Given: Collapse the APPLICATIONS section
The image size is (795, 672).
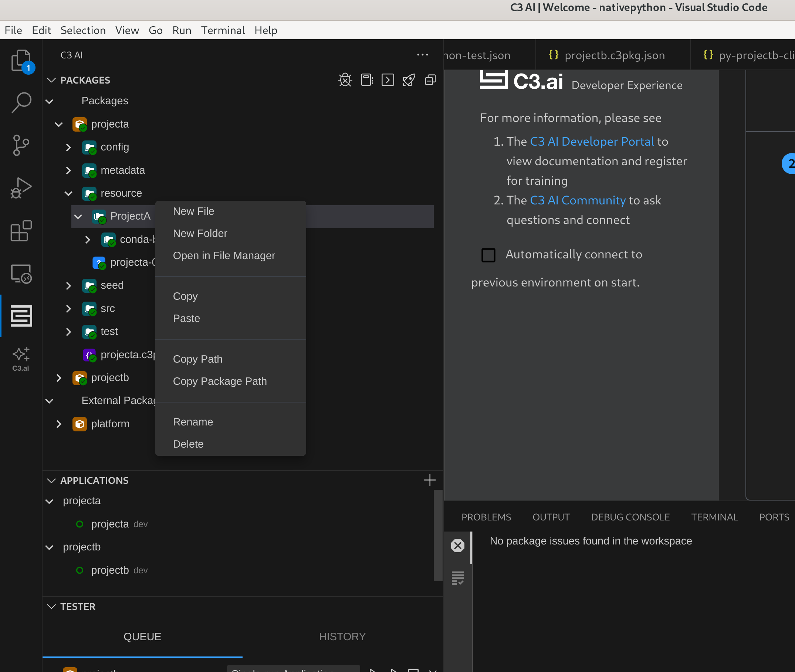Looking at the screenshot, I should click(x=51, y=481).
